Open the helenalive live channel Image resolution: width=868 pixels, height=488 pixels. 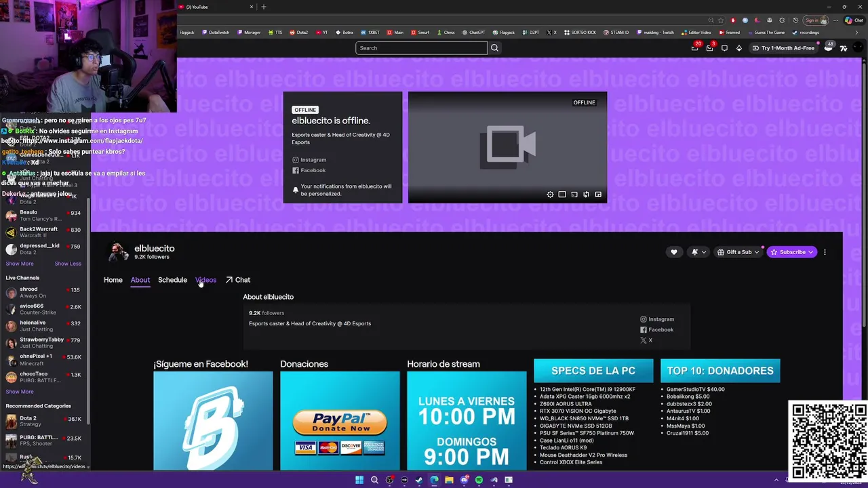[x=43, y=326]
